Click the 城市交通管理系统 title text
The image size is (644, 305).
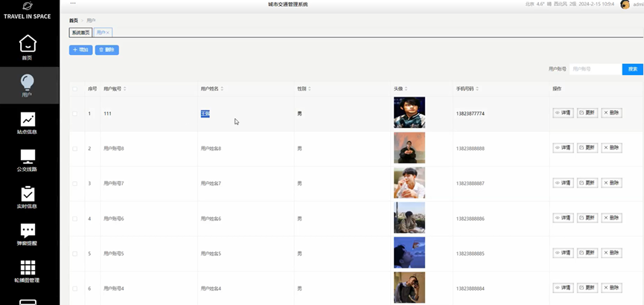(x=287, y=4)
